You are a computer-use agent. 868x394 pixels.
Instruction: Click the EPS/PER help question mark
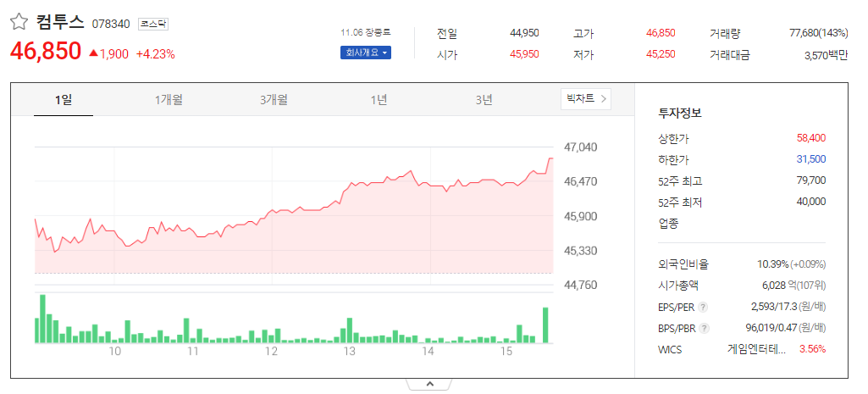[x=703, y=307]
